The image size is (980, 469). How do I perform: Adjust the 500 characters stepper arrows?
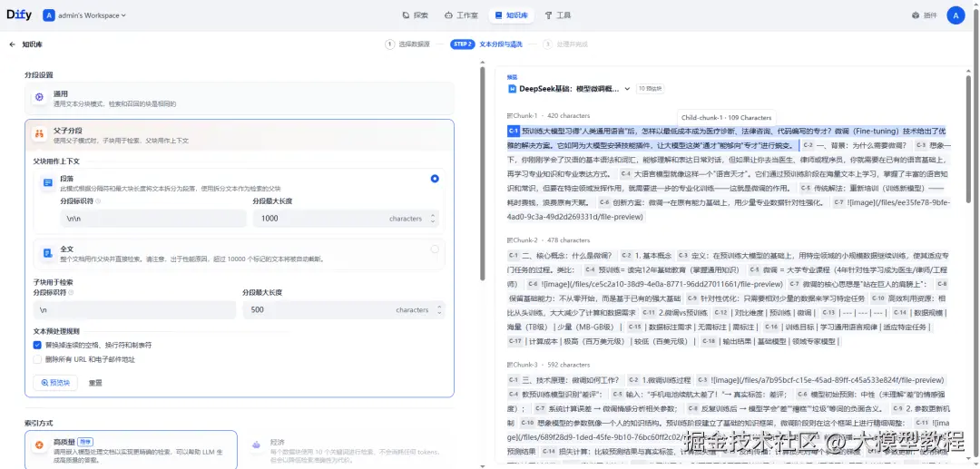click(439, 309)
